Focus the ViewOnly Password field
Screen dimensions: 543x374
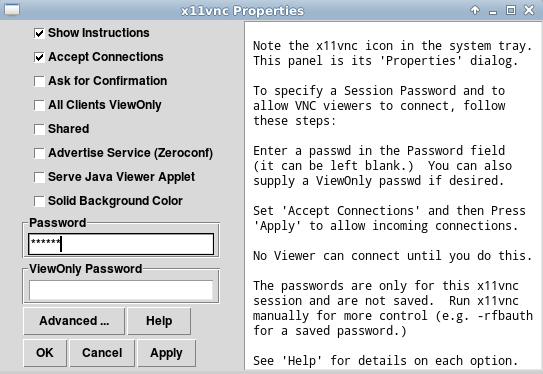point(121,290)
